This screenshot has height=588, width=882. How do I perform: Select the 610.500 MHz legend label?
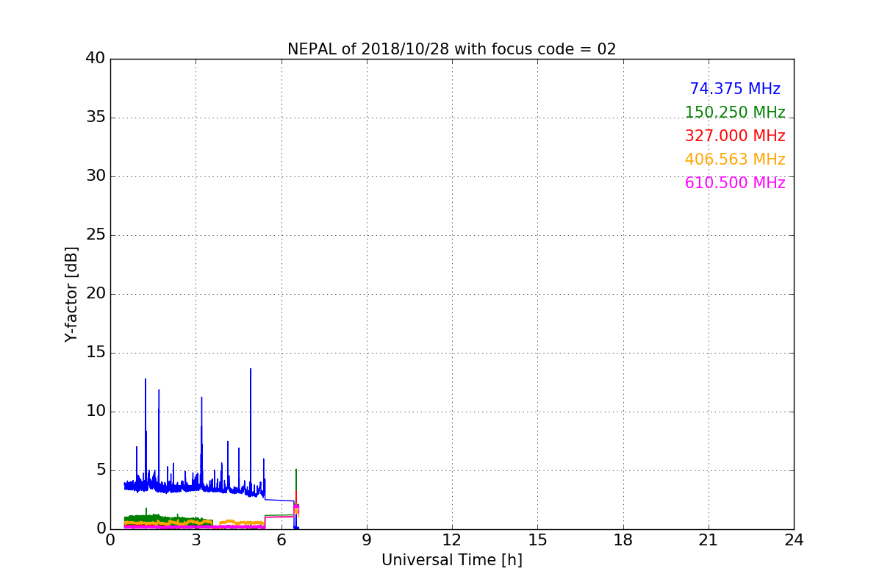point(735,183)
